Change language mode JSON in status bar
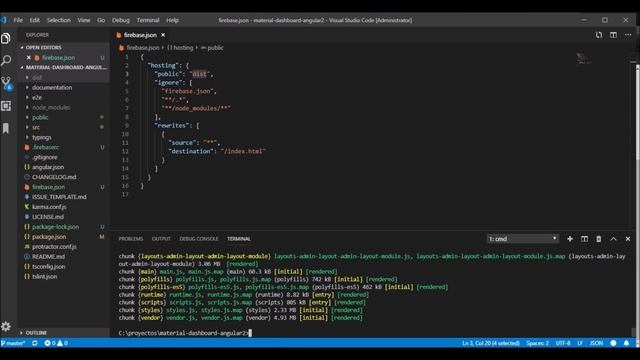 click(x=596, y=343)
